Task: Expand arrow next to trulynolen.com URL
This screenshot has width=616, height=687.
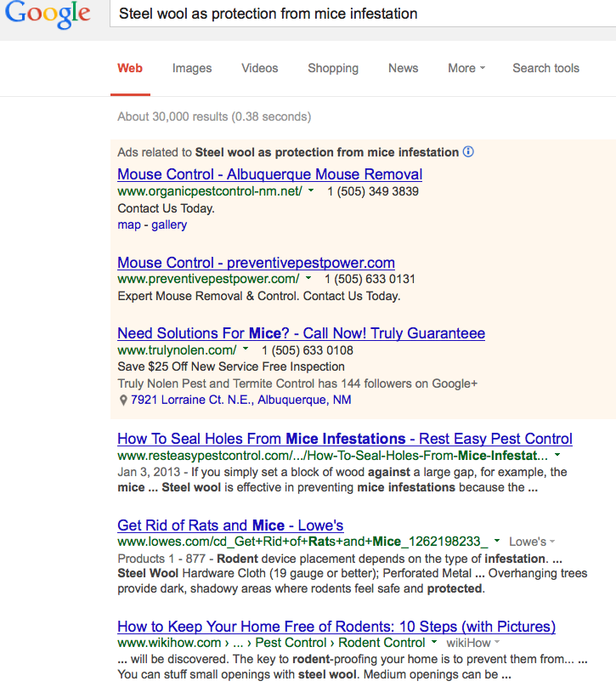Action: point(246,349)
